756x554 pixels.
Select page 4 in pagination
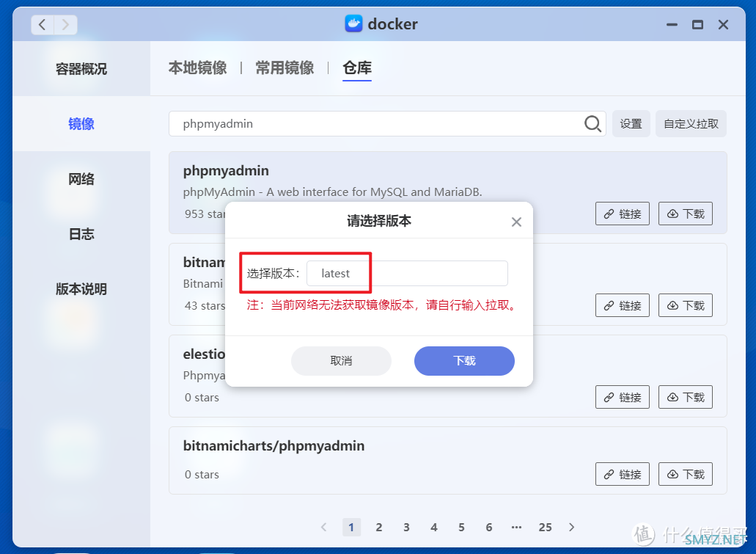tap(434, 528)
